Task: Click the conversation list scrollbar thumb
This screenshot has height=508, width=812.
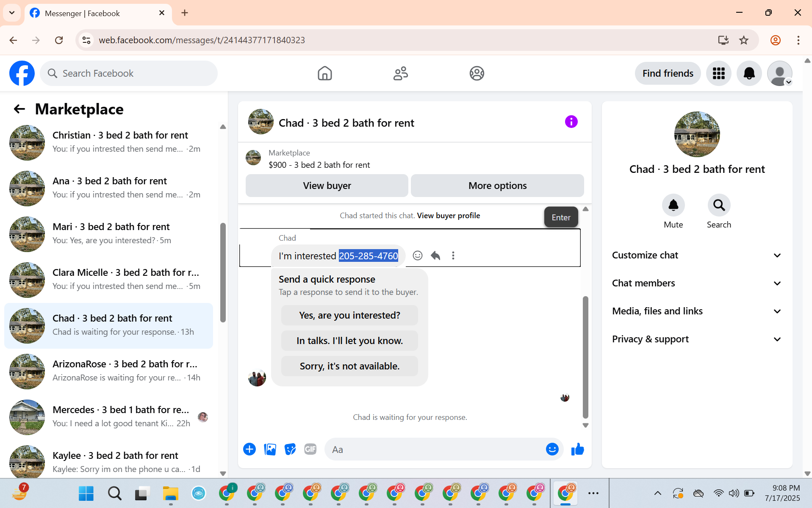Action: tap(223, 272)
